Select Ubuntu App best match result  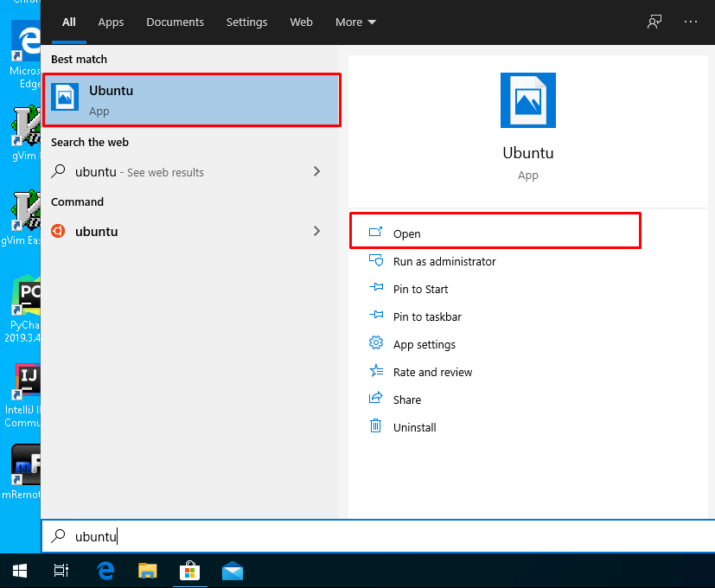point(192,100)
